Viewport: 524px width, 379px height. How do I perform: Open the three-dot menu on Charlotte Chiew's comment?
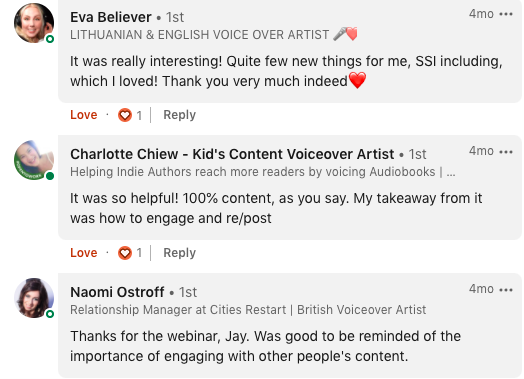506,152
